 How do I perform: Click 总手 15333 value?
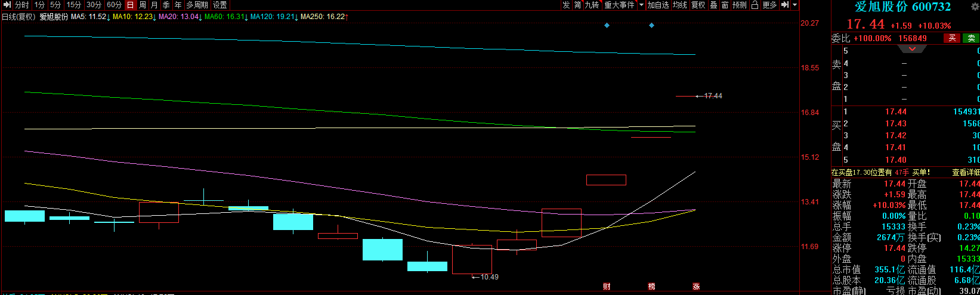click(894, 227)
